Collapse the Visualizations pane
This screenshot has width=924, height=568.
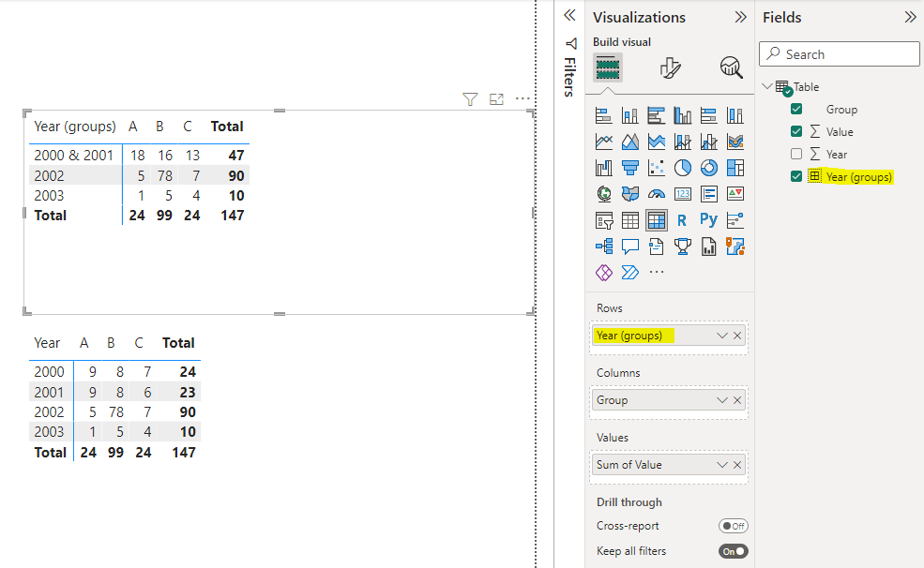[740, 17]
